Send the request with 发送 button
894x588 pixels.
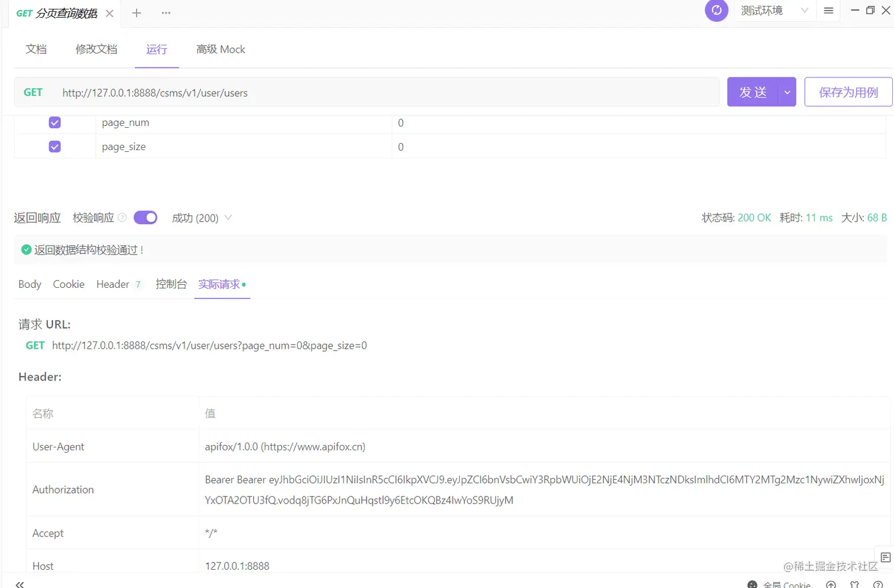pos(753,92)
